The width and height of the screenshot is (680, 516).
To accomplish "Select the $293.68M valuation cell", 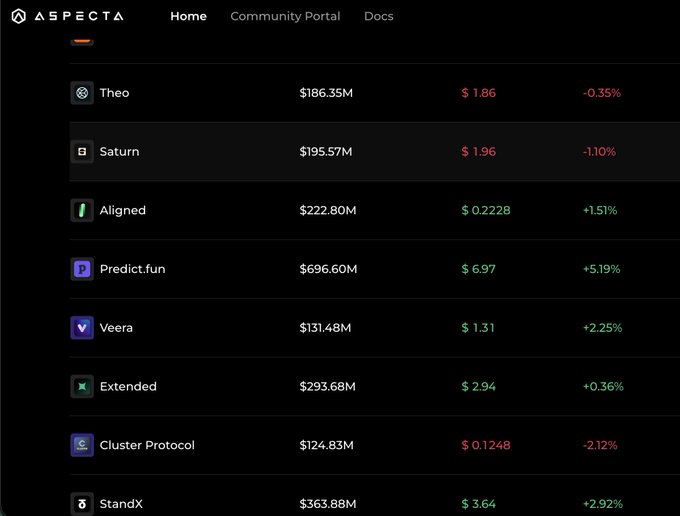I will click(327, 386).
